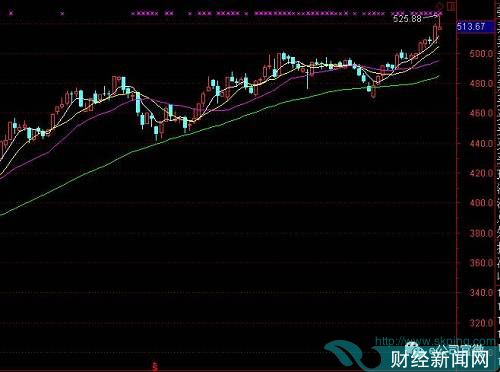Image resolution: width=500 pixels, height=372 pixels.
Task: Click the WeChat icon near 公司官微
Action: coord(413,348)
